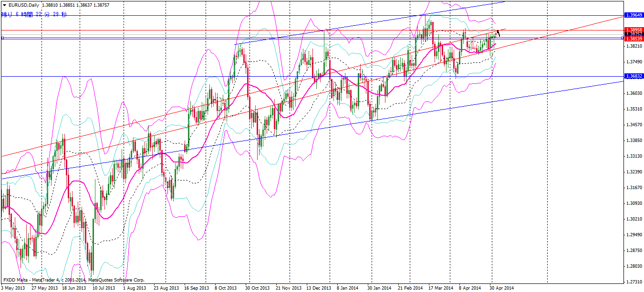Click the 1 Aug 2013 date label
This screenshot has width=644, height=292.
[134, 288]
